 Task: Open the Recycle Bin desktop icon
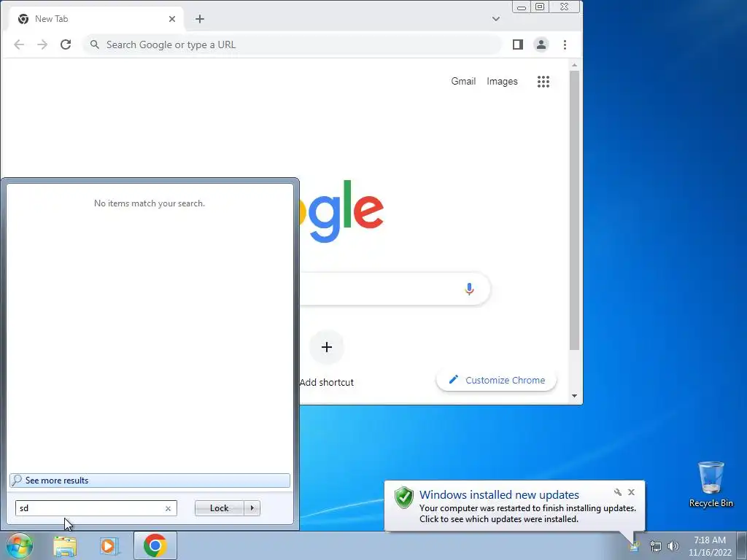(711, 484)
